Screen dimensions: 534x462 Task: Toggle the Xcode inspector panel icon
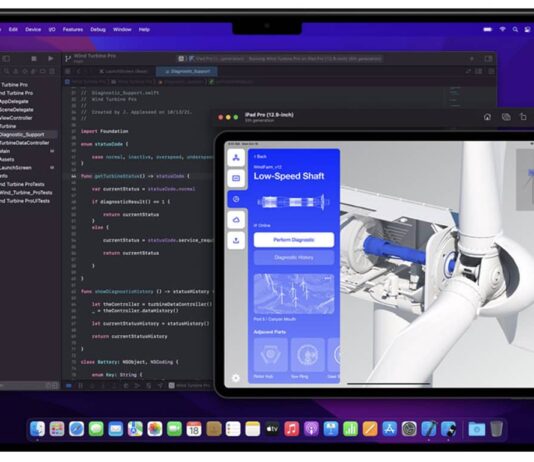tap(488, 59)
